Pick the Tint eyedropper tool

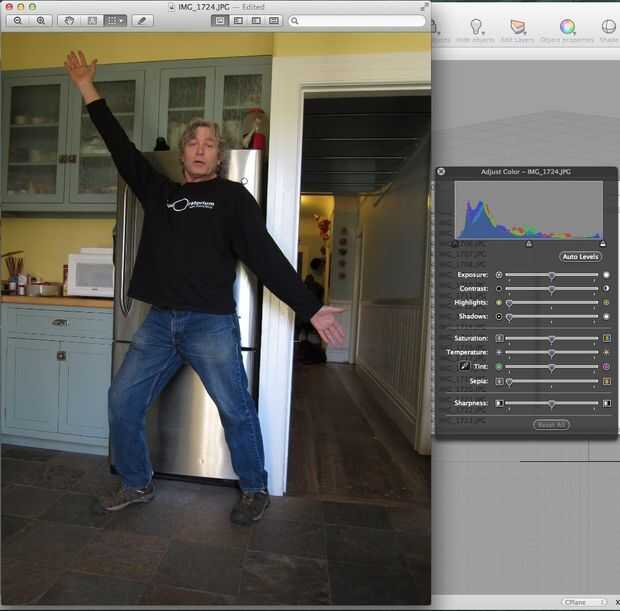465,366
